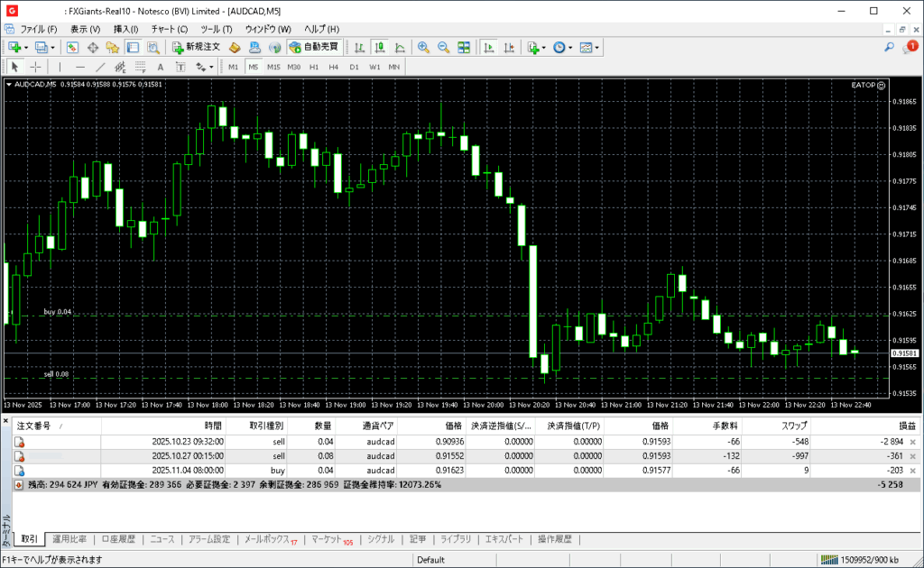Open the チャート (C) menu
924x568 pixels.
click(170, 29)
